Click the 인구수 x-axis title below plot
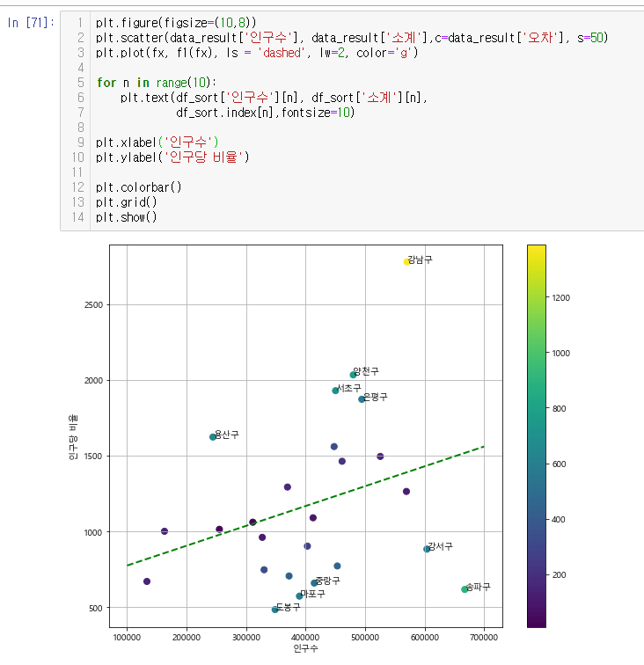The width and height of the screenshot is (644, 665). coord(305,648)
